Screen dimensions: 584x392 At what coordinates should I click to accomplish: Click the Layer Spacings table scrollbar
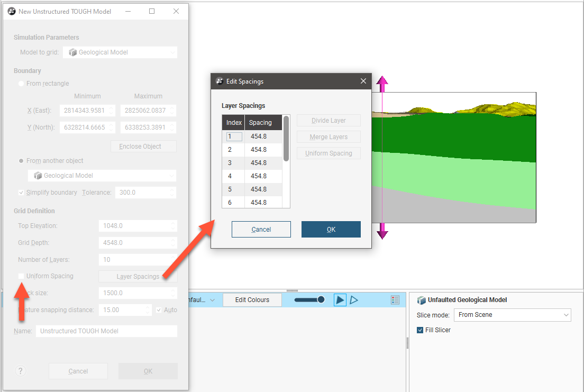[x=286, y=139]
